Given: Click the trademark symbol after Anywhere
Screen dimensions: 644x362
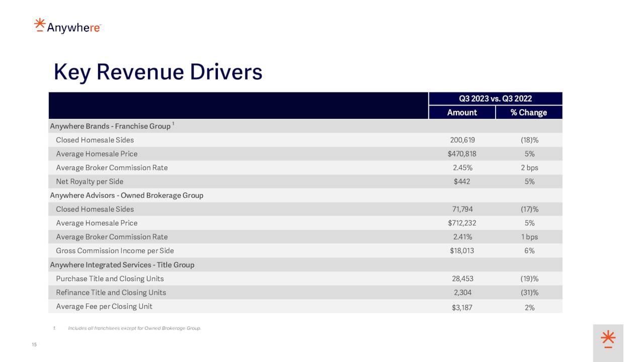Looking at the screenshot, I should (101, 25).
